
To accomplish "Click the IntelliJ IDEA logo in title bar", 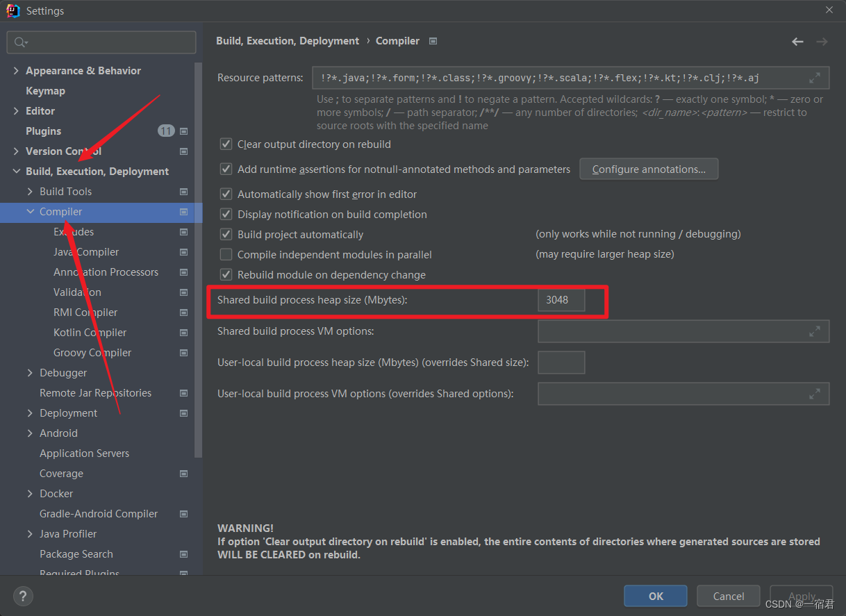I will [x=13, y=10].
